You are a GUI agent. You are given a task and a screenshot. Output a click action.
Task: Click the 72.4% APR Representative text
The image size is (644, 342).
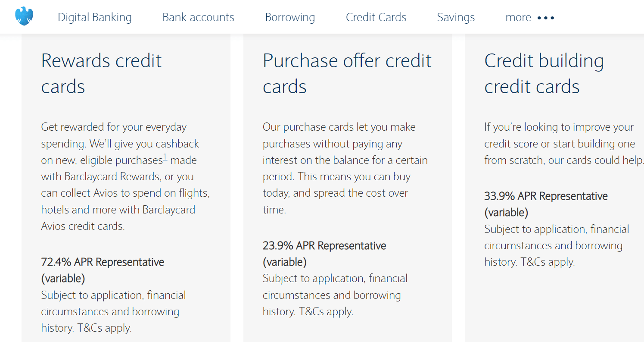pos(103,262)
